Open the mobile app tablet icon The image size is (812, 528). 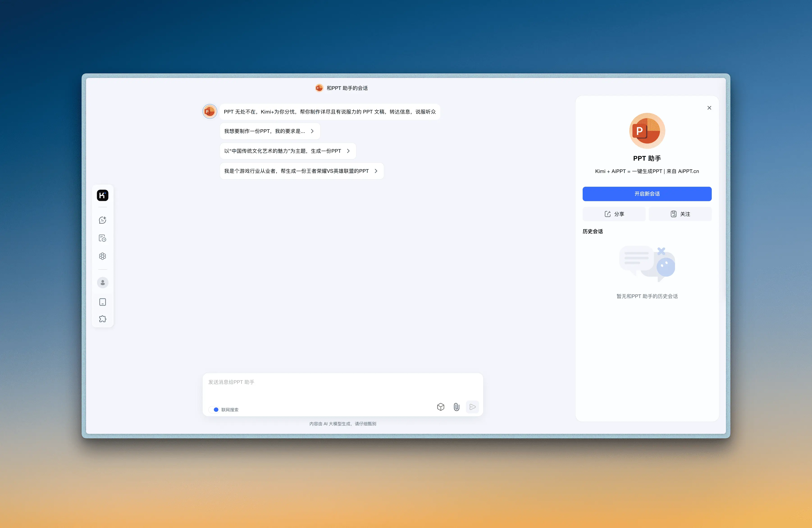(x=102, y=302)
